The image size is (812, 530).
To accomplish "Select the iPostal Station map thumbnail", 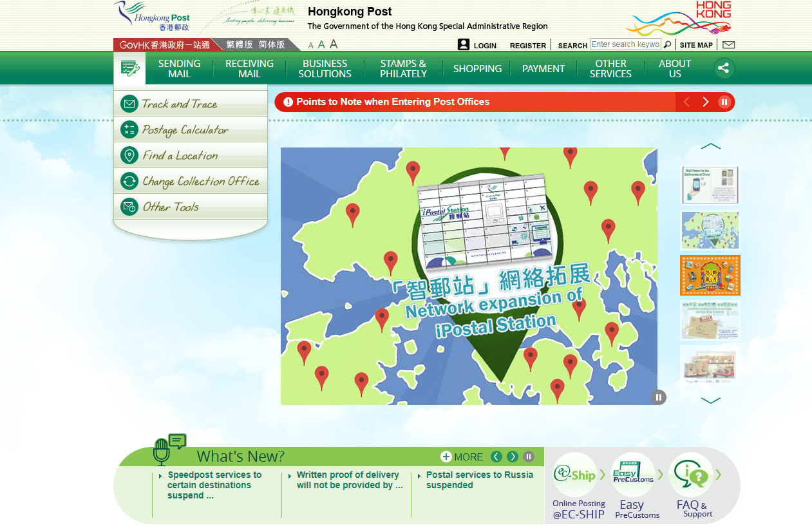I will [710, 230].
